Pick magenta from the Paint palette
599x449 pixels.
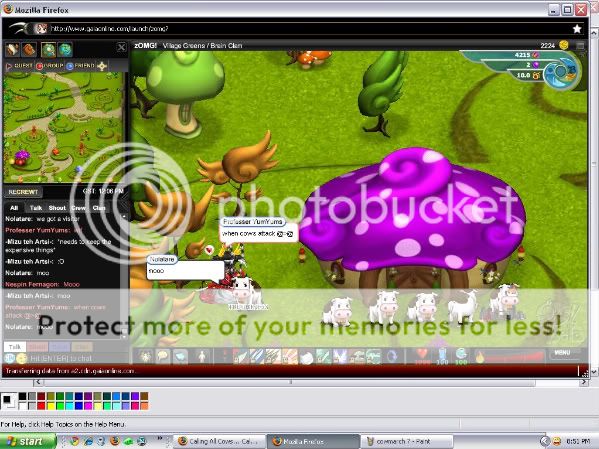tap(88, 405)
